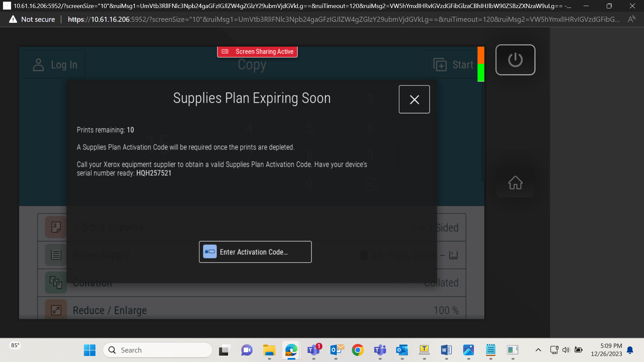The width and height of the screenshot is (644, 362).
Task: Tap the power button icon
Action: pyautogui.click(x=515, y=60)
